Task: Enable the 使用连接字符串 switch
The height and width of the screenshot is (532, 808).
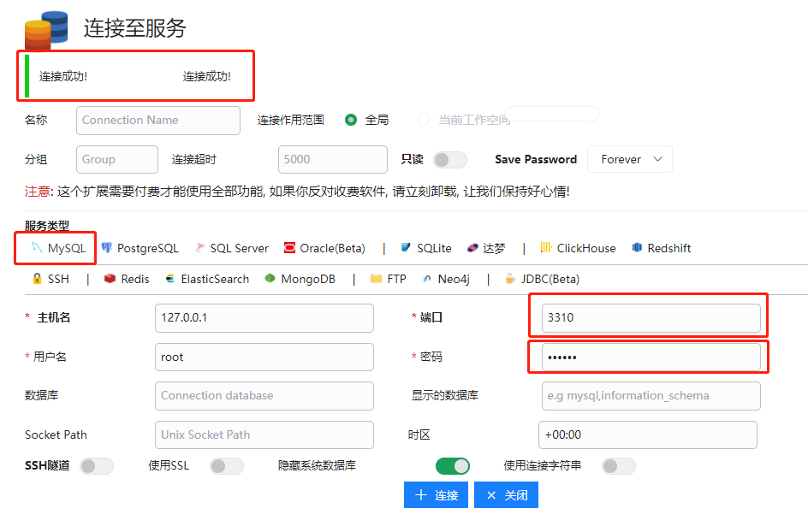Action: [x=619, y=466]
